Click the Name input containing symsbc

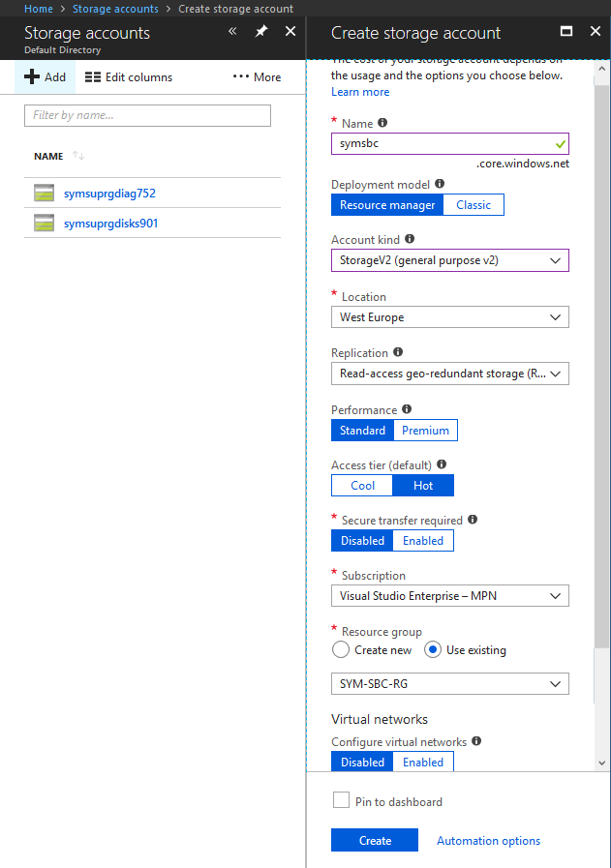tap(450, 143)
